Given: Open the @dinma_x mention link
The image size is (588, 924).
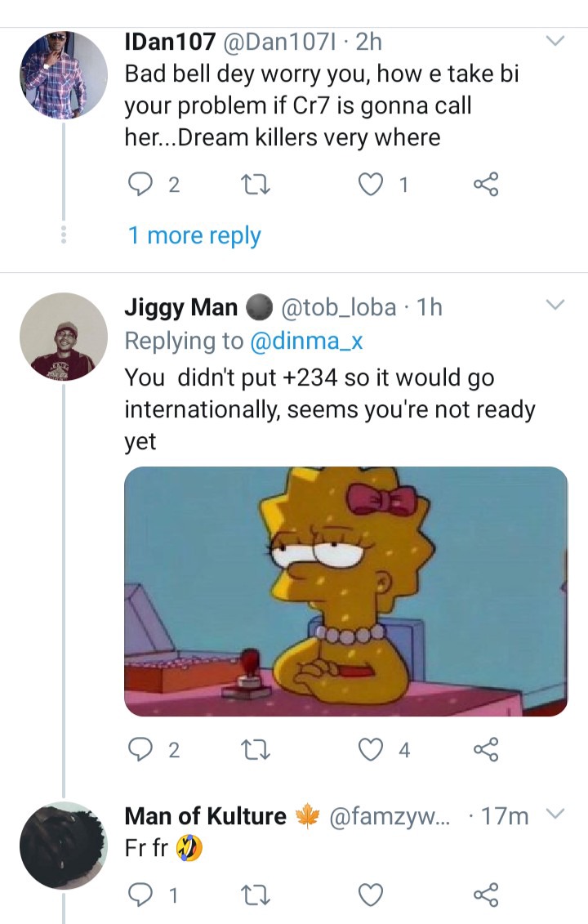Looking at the screenshot, I should tap(306, 341).
